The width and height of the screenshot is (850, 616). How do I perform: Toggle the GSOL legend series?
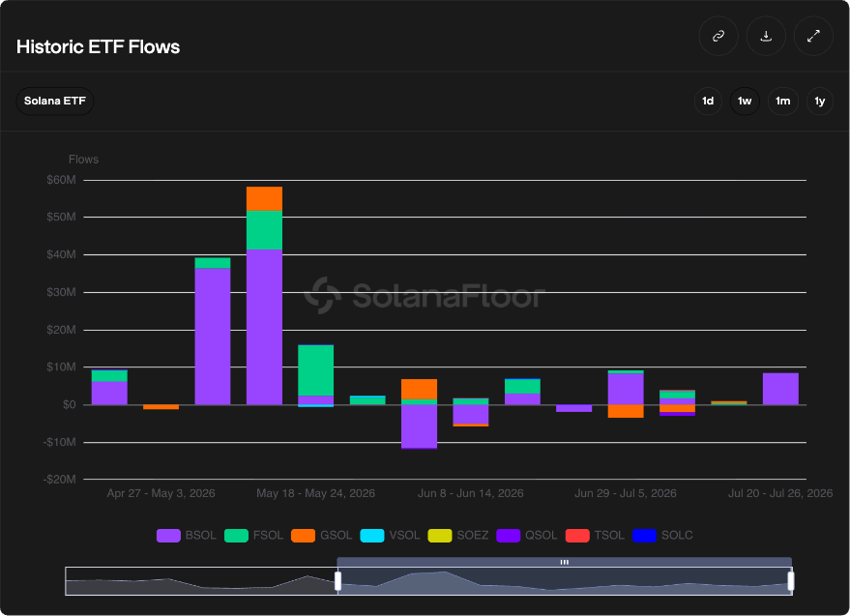[x=321, y=535]
